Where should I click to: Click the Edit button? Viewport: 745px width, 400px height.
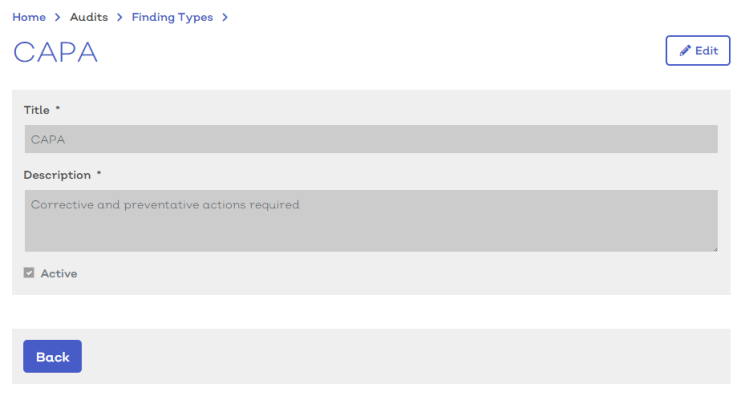(697, 50)
